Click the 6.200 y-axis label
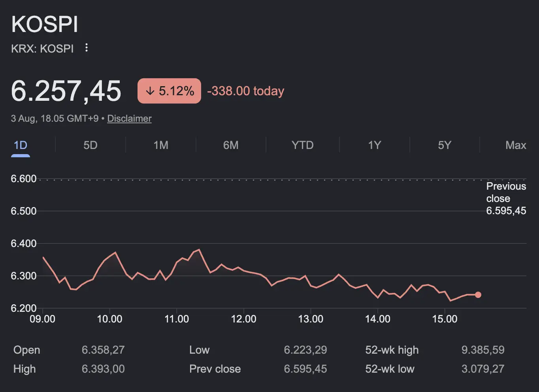 click(24, 308)
